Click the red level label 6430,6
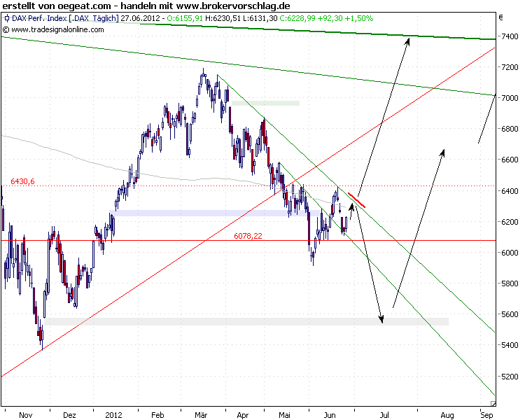Screen dimensions: 525x420 [22, 181]
